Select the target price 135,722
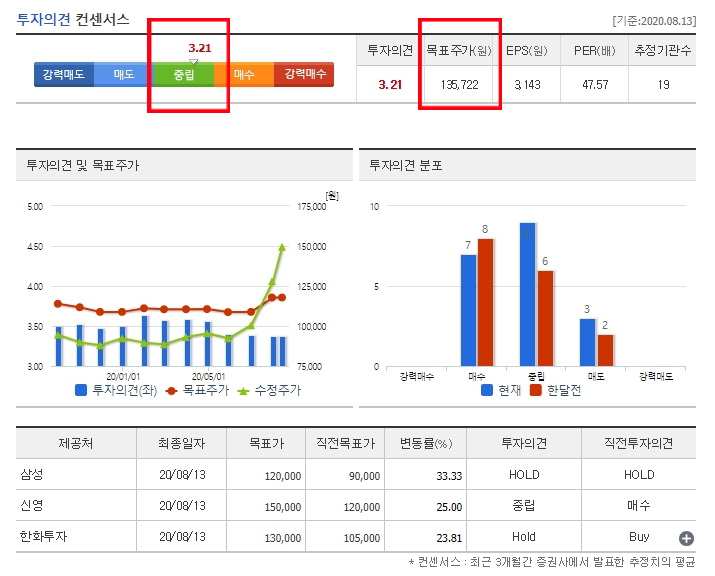The height and width of the screenshot is (576, 715). tap(459, 84)
